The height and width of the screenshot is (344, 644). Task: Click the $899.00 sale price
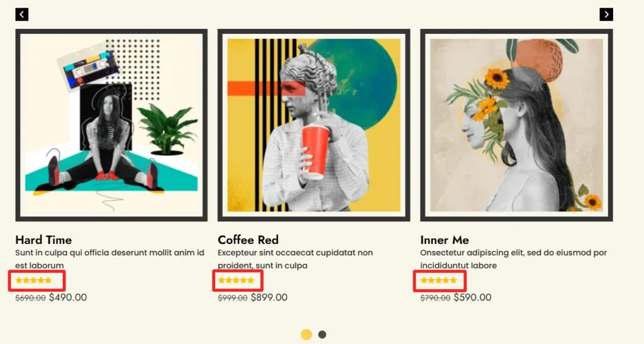269,297
